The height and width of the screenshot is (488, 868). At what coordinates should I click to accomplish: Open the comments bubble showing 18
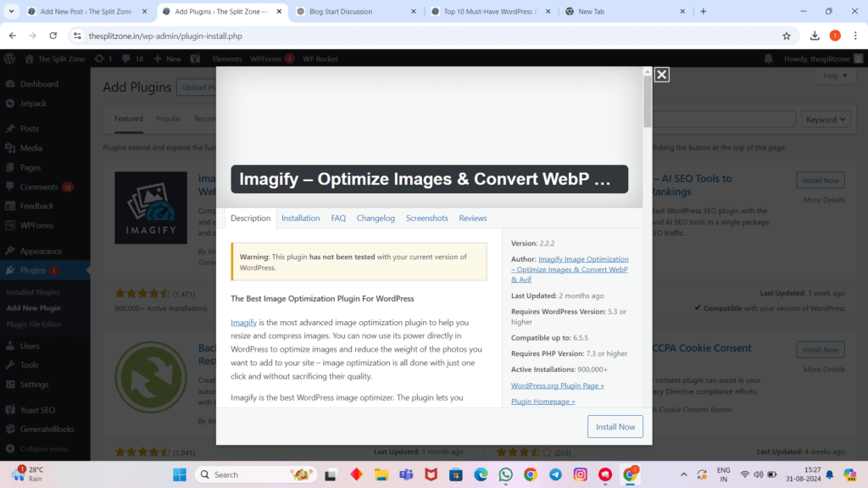132,58
